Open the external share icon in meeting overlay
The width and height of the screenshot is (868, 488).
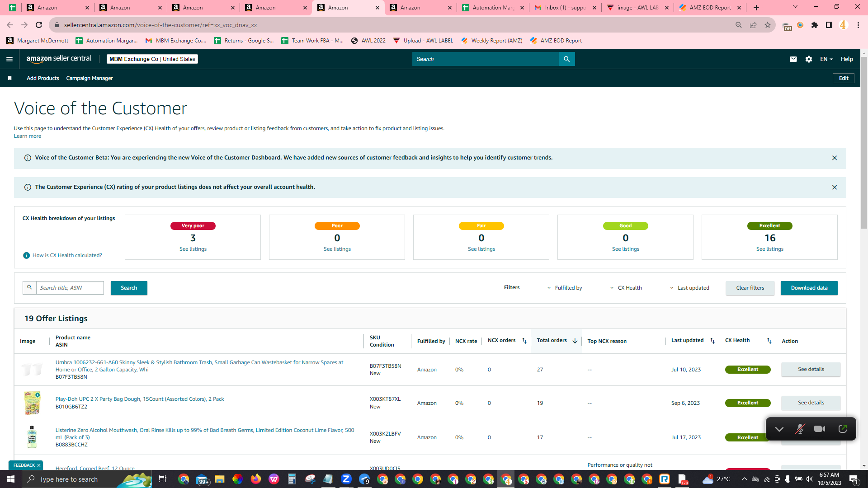coord(843,429)
